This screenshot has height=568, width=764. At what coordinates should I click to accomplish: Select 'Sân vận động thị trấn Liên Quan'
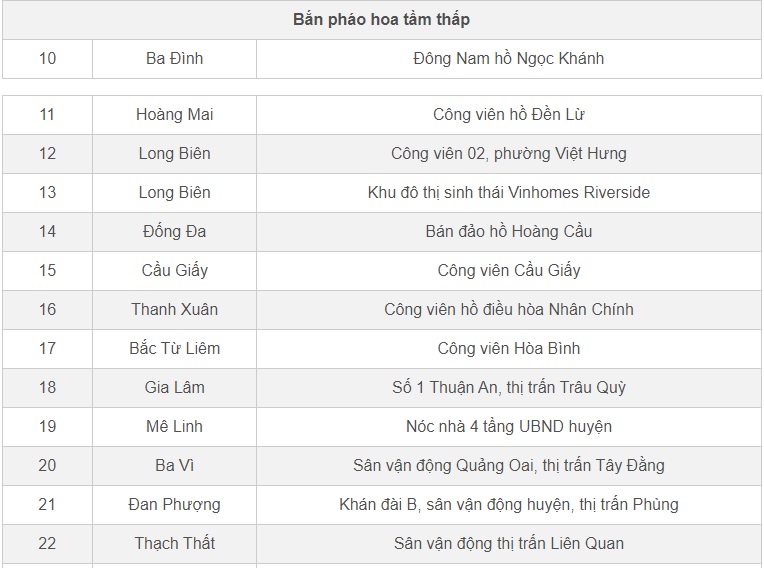tap(508, 543)
